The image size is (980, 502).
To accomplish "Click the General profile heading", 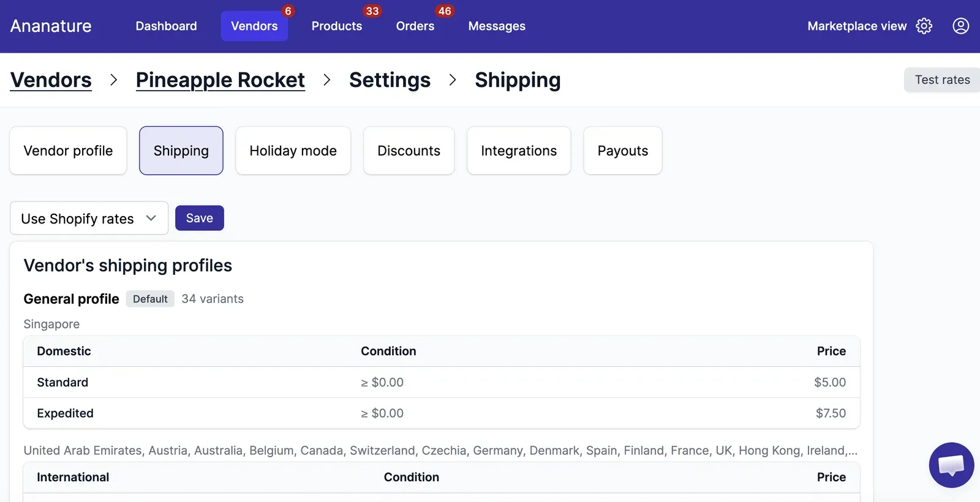I will coord(71,299).
